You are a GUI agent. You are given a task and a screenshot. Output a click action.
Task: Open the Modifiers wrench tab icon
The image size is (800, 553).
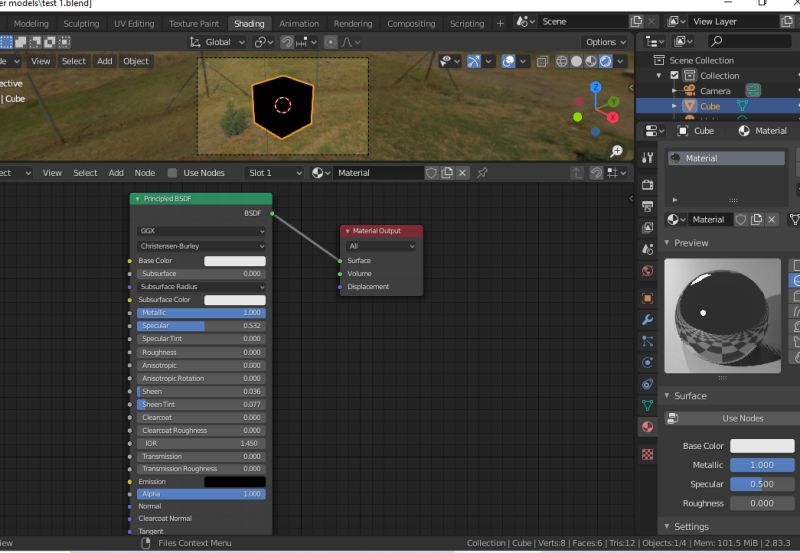click(647, 320)
